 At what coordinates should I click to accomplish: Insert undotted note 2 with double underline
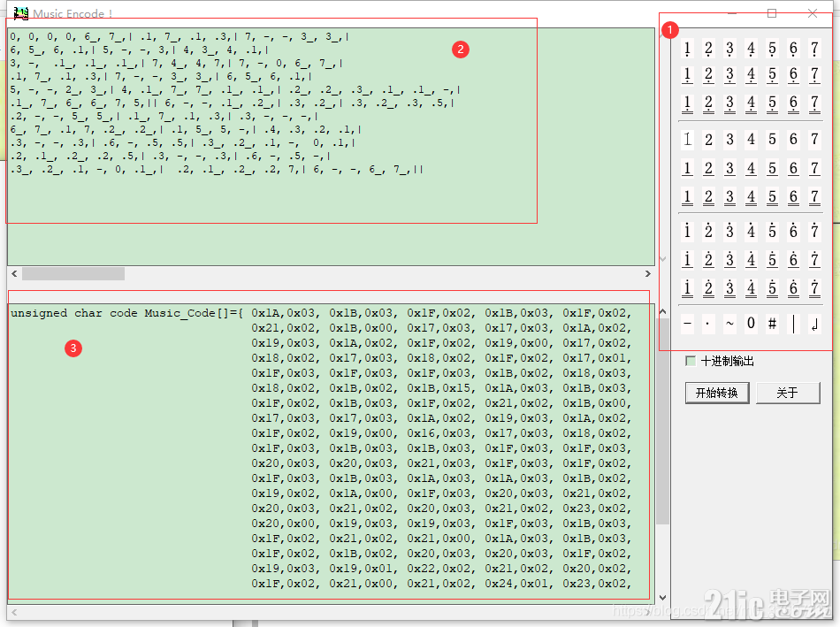708,196
